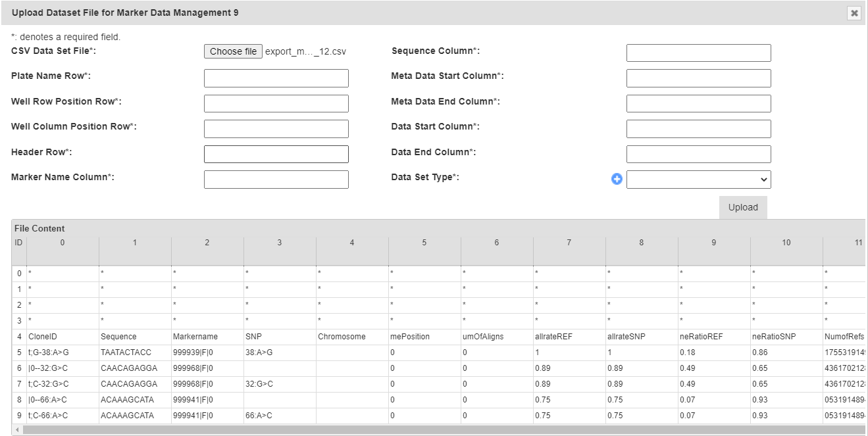This screenshot has height=436, width=868.
Task: Close the Upload Dataset File dialog
Action: click(x=854, y=13)
